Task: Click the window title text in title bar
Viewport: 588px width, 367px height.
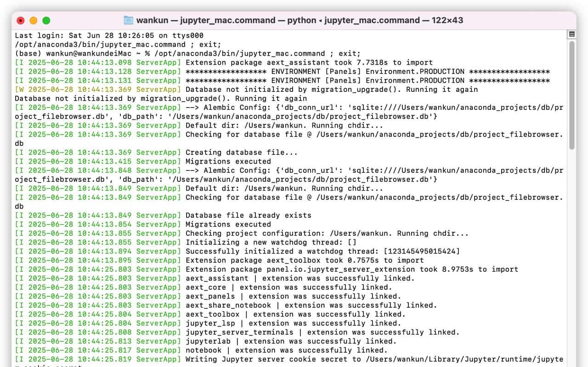Action: click(300, 20)
